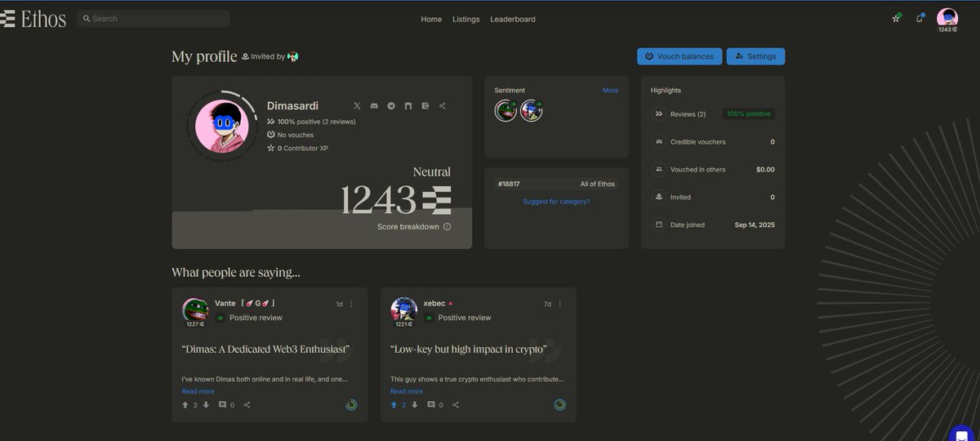Downvote xebec's review
Image resolution: width=980 pixels, height=441 pixels.
tap(414, 405)
